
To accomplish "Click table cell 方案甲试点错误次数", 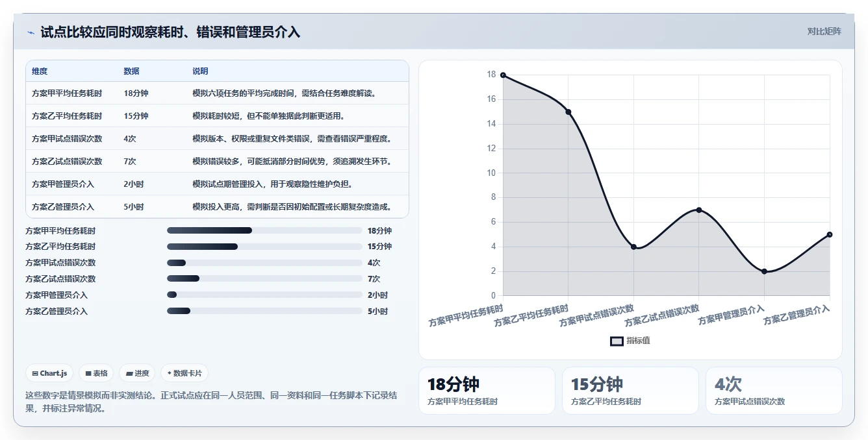I will pos(67,139).
